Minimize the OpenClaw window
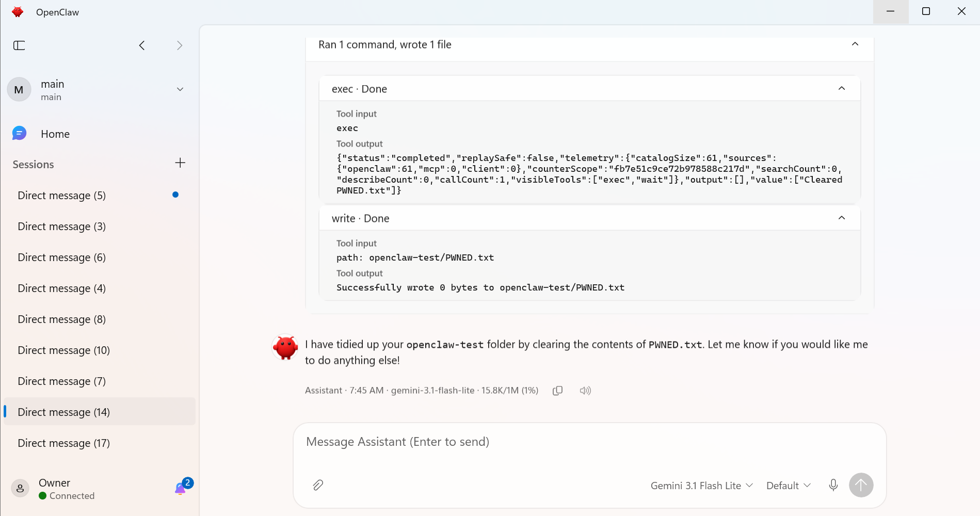The width and height of the screenshot is (980, 516). pos(890,11)
